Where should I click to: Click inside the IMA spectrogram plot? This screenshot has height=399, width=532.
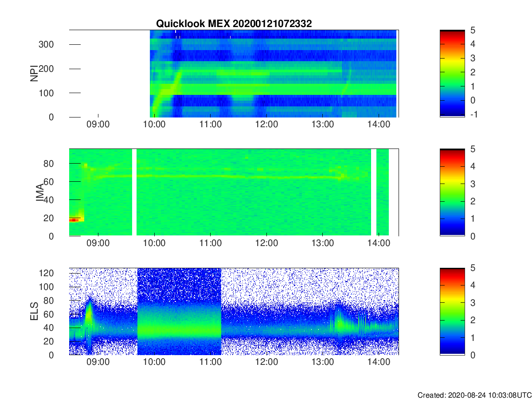(x=234, y=192)
